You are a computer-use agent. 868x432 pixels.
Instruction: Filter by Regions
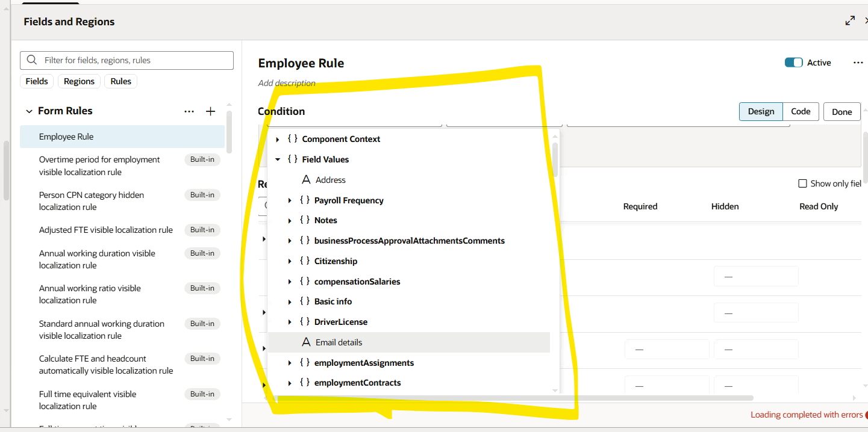coord(79,81)
